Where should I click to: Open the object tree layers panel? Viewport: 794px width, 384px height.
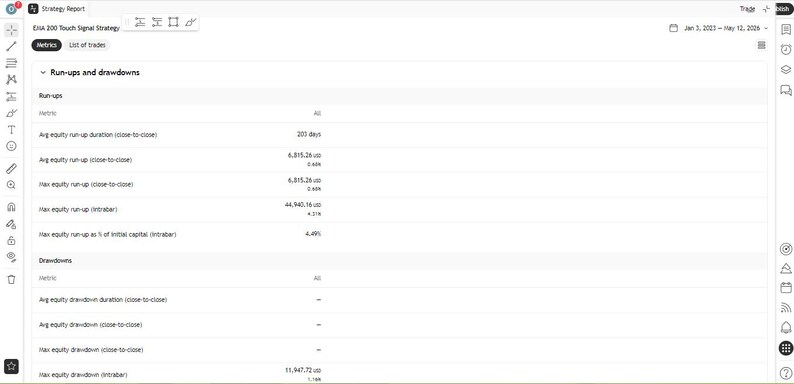click(786, 69)
